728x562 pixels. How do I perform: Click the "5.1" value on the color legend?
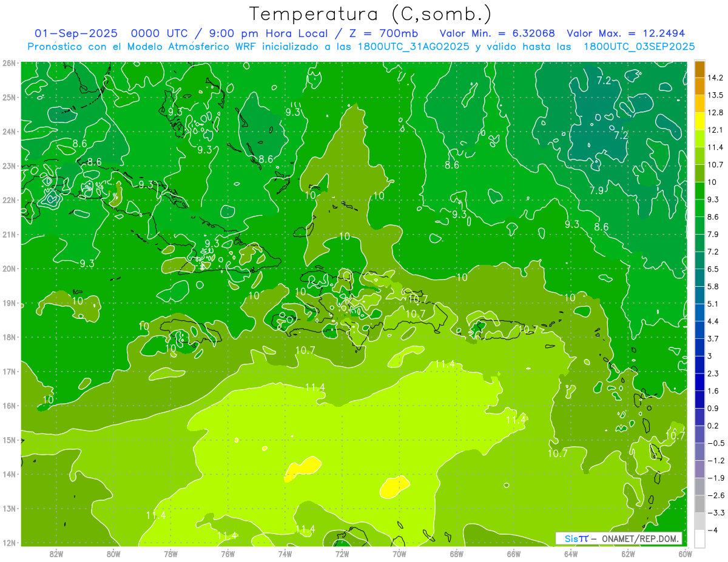(713, 304)
